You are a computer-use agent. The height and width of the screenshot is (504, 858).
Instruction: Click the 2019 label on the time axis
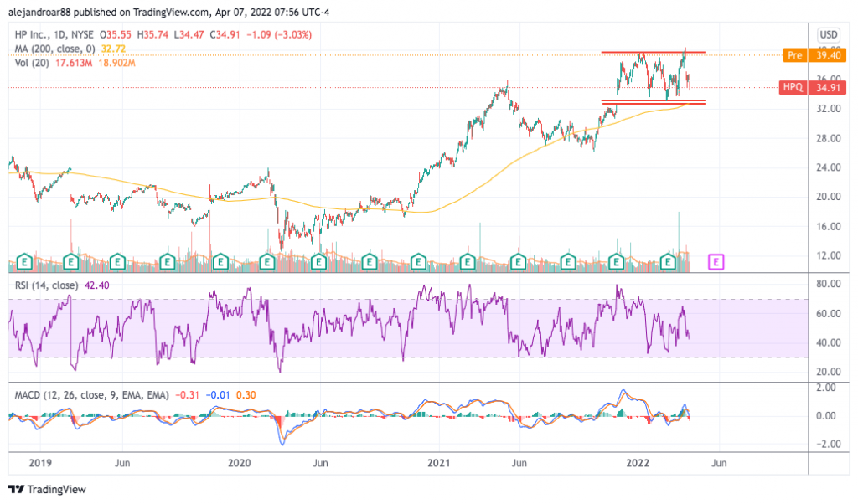coord(40,463)
